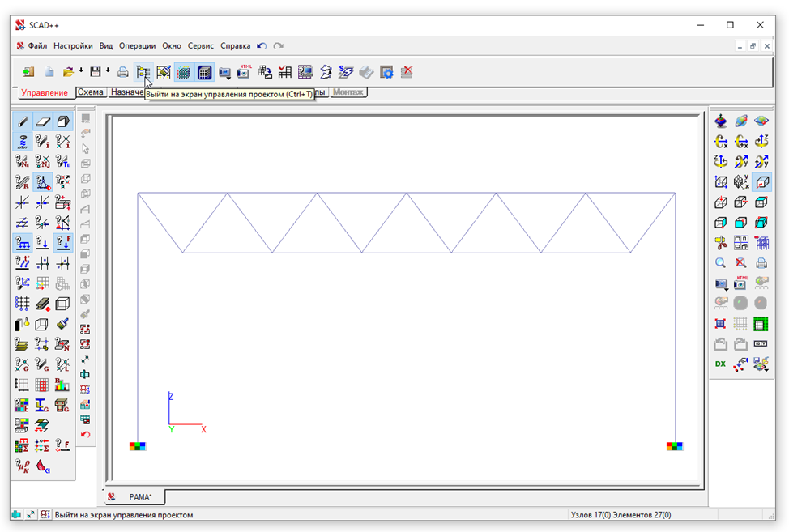Click the red drop G icon

(43, 466)
